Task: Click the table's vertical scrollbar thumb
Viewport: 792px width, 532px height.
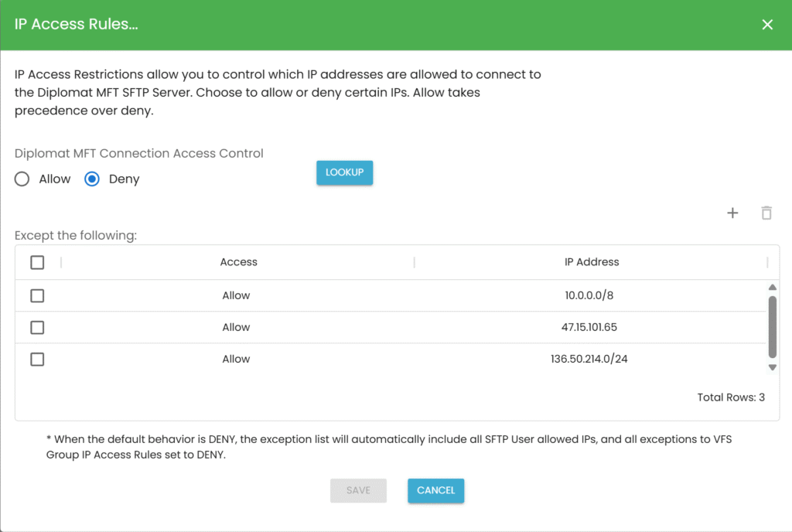Action: pyautogui.click(x=772, y=326)
